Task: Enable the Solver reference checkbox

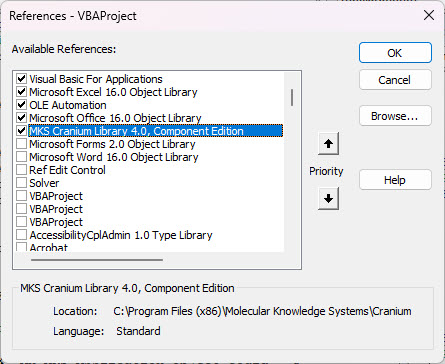Action: click(22, 183)
